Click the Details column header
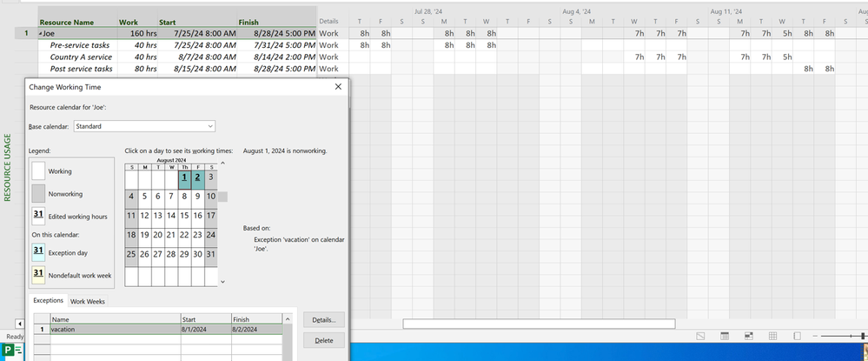This screenshot has height=361, width=868. click(328, 21)
